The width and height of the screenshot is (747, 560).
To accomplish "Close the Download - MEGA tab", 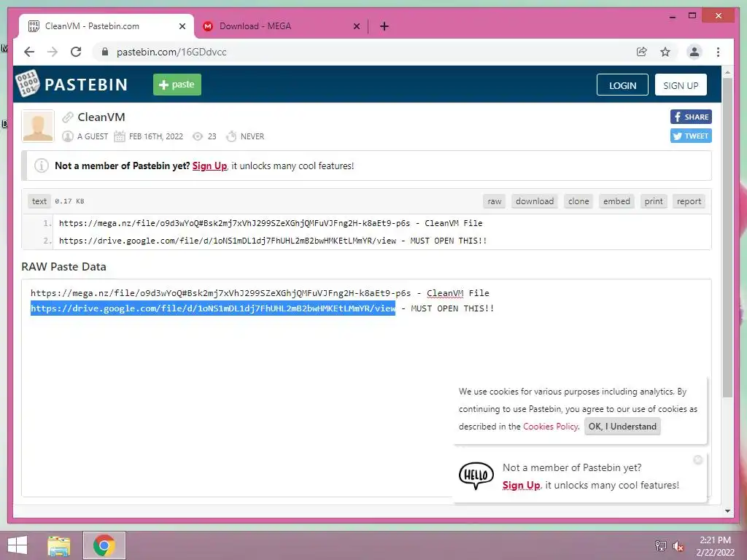I will pos(356,26).
